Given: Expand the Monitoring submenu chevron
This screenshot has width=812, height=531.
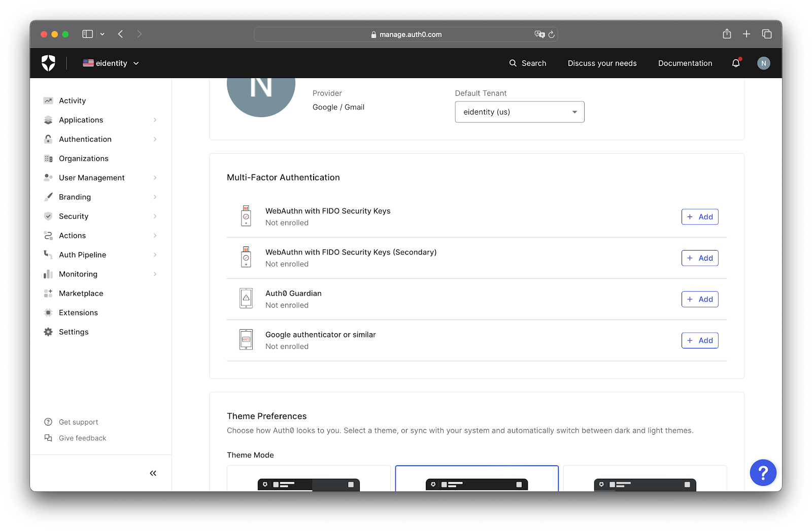Looking at the screenshot, I should click(x=155, y=274).
